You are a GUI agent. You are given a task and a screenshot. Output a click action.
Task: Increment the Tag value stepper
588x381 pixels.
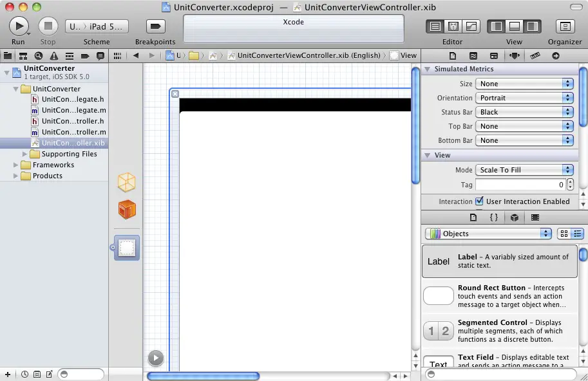(x=571, y=182)
